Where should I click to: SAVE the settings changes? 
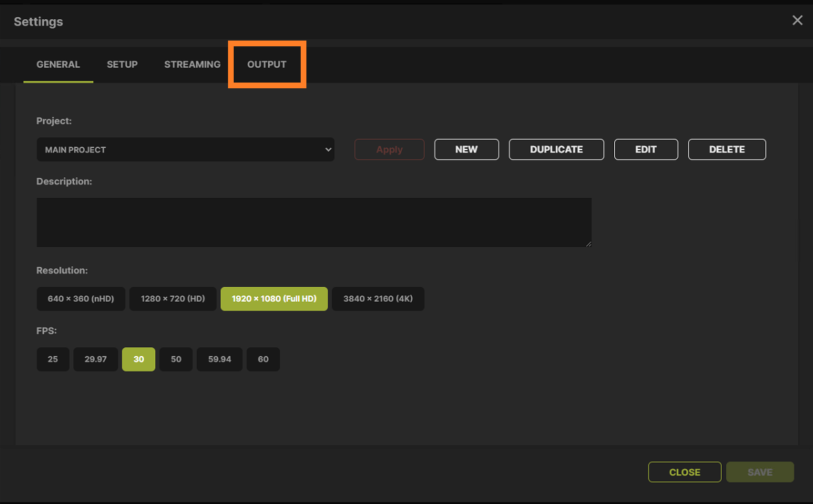tap(760, 471)
